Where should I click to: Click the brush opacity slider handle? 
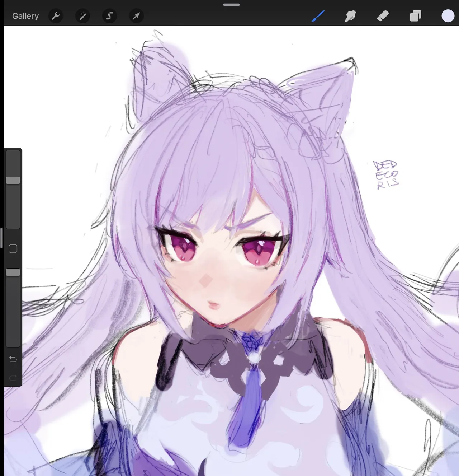point(13,272)
